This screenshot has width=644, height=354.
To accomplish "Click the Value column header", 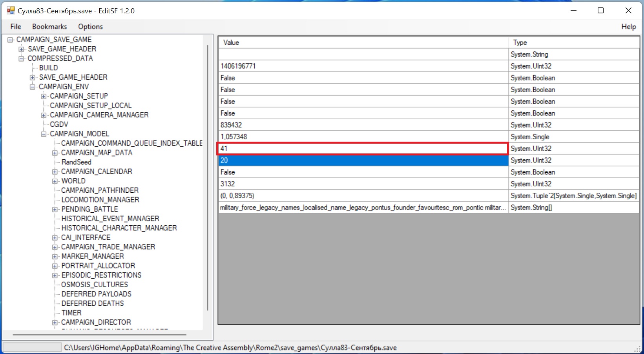I will (x=363, y=42).
